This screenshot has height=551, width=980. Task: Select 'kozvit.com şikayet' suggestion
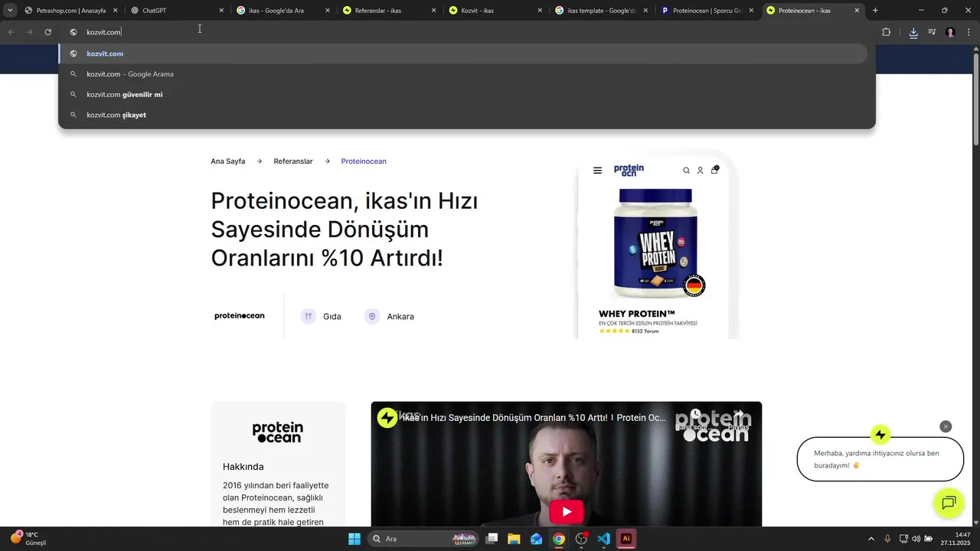(463, 115)
